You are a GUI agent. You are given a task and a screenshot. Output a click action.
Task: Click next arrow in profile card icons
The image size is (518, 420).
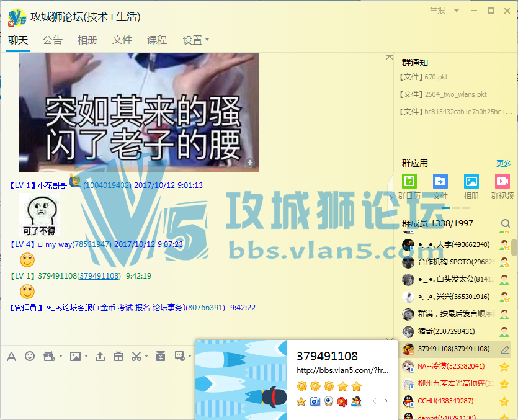point(385,401)
